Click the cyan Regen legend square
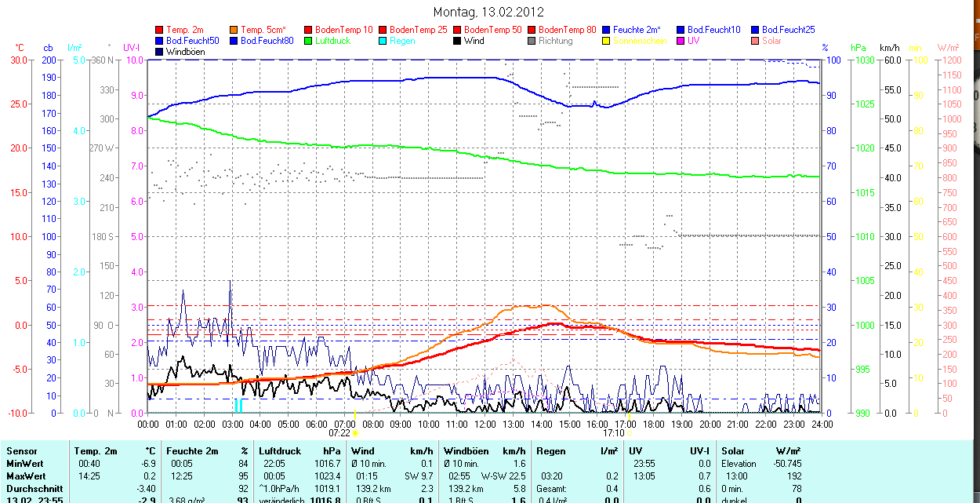980x503 pixels. [x=383, y=41]
